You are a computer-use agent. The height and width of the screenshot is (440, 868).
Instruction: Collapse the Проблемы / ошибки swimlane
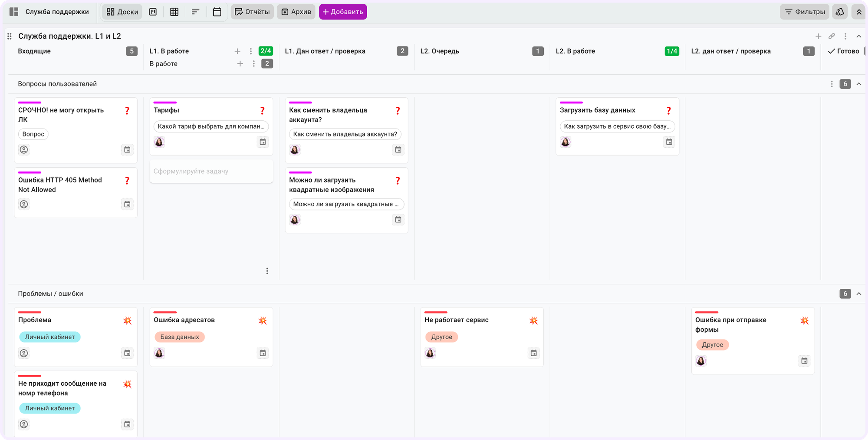pos(859,294)
